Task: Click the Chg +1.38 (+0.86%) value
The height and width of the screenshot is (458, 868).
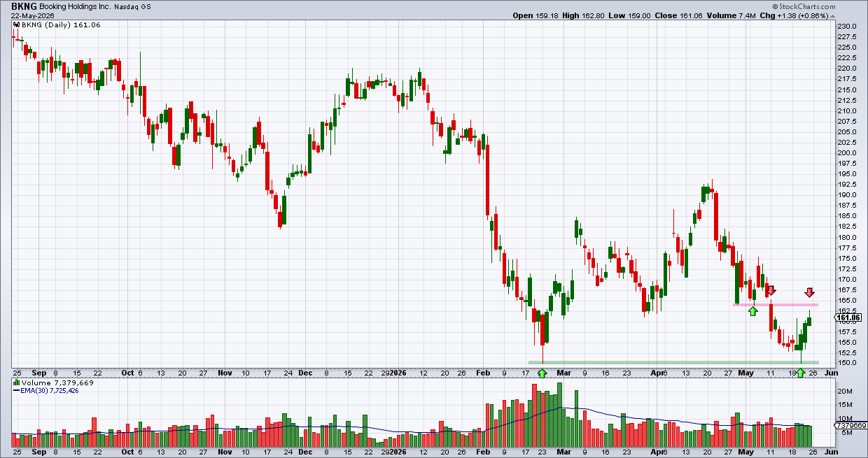Action: (x=795, y=15)
